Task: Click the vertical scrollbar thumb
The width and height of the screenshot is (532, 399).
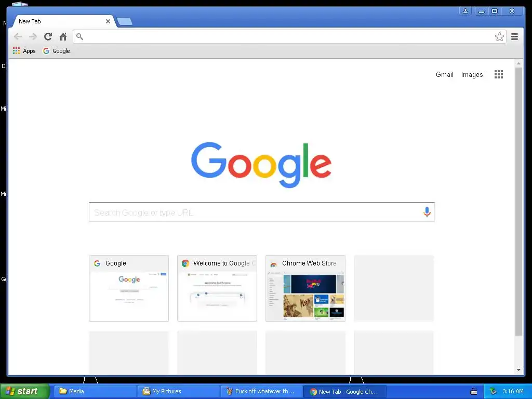Action: pyautogui.click(x=518, y=202)
